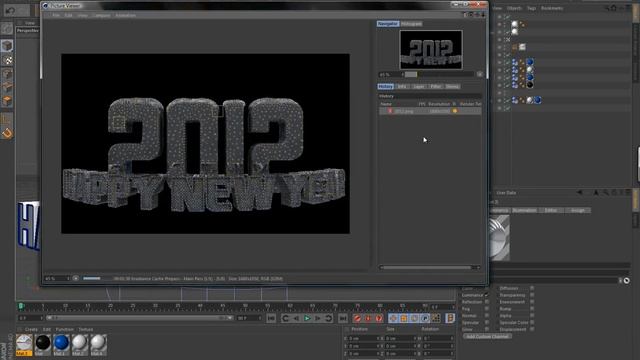Viewport: 640px width, 360px height.
Task: Click the record keyframe red icon
Action: 357,318
